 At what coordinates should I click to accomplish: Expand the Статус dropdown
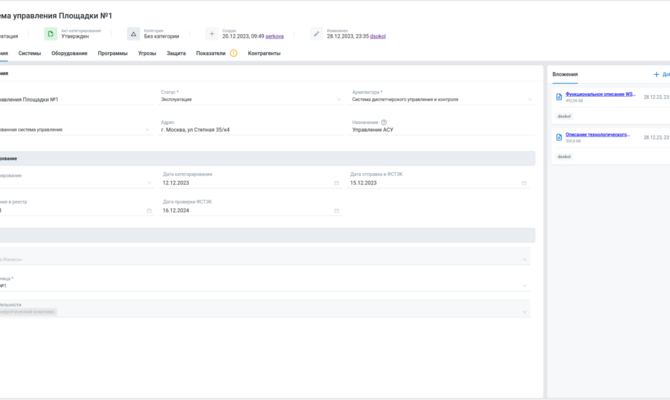[339, 100]
